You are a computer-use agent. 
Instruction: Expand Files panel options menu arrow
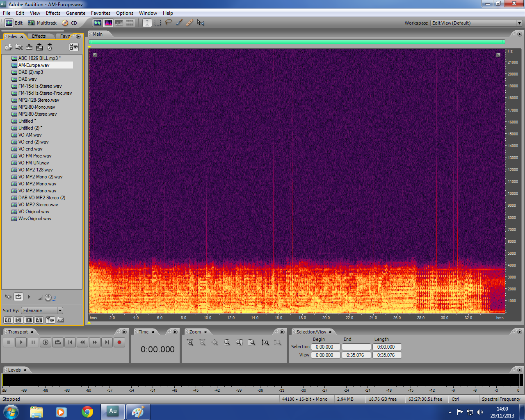pos(78,37)
